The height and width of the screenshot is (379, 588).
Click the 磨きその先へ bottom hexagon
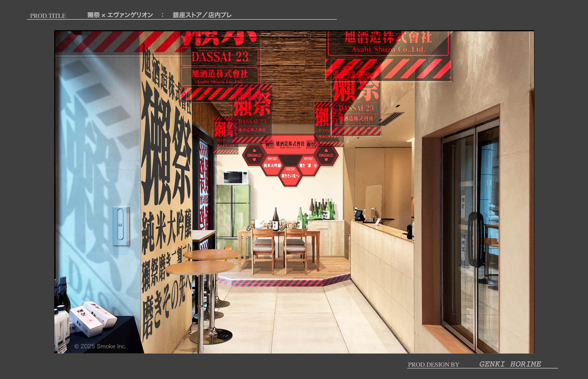point(290,176)
